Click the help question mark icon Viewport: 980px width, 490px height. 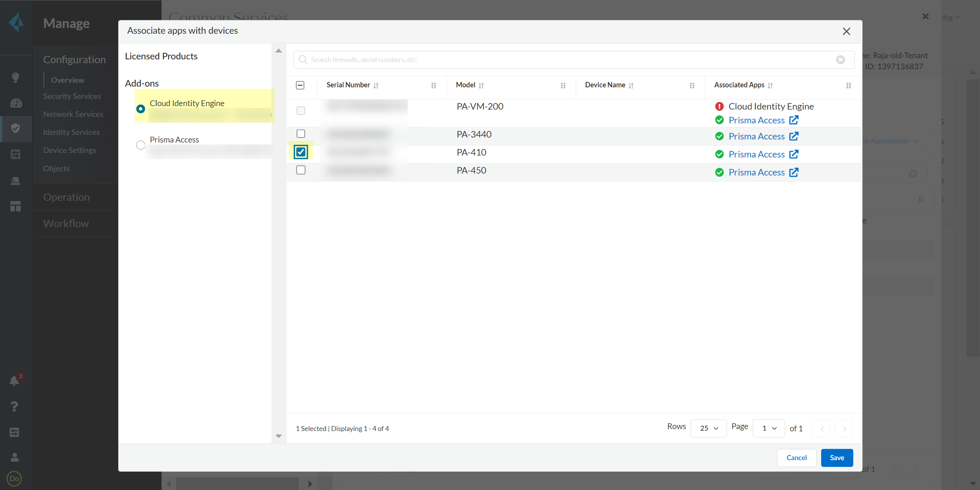(x=14, y=406)
